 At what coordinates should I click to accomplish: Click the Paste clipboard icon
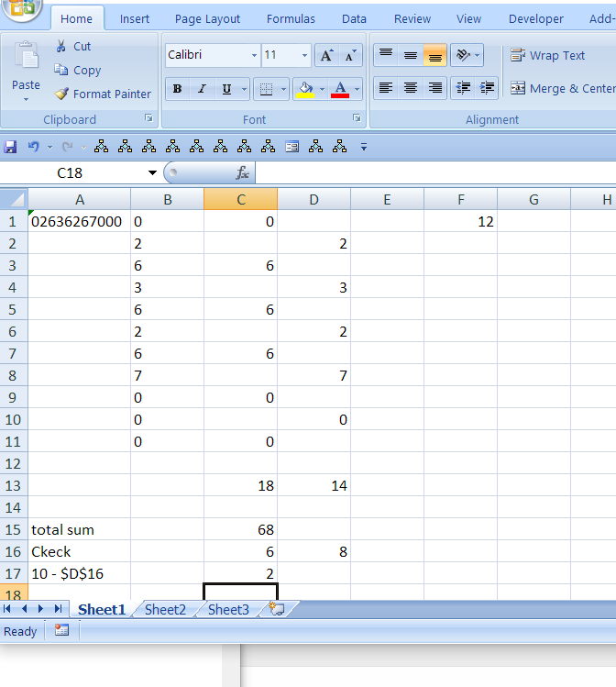point(26,56)
